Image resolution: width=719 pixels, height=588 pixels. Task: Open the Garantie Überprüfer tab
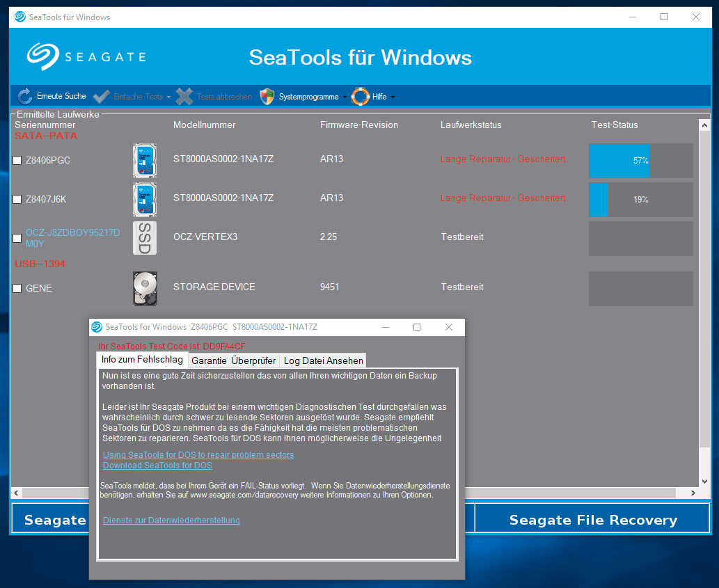[234, 360]
